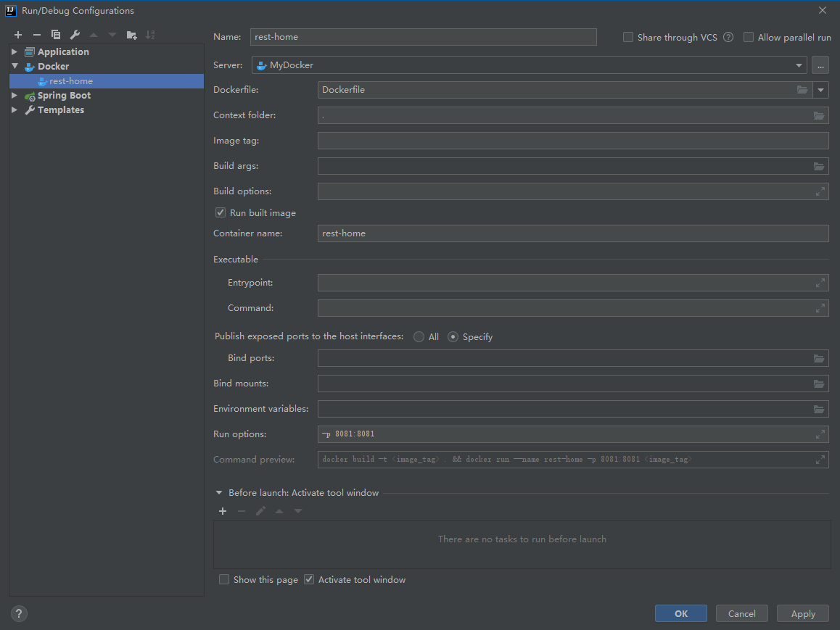
Task: Browse for the Dockerfile with the folder icon
Action: click(802, 90)
